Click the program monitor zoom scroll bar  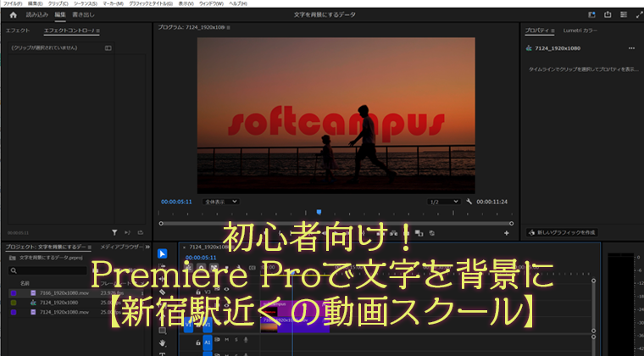point(336,224)
